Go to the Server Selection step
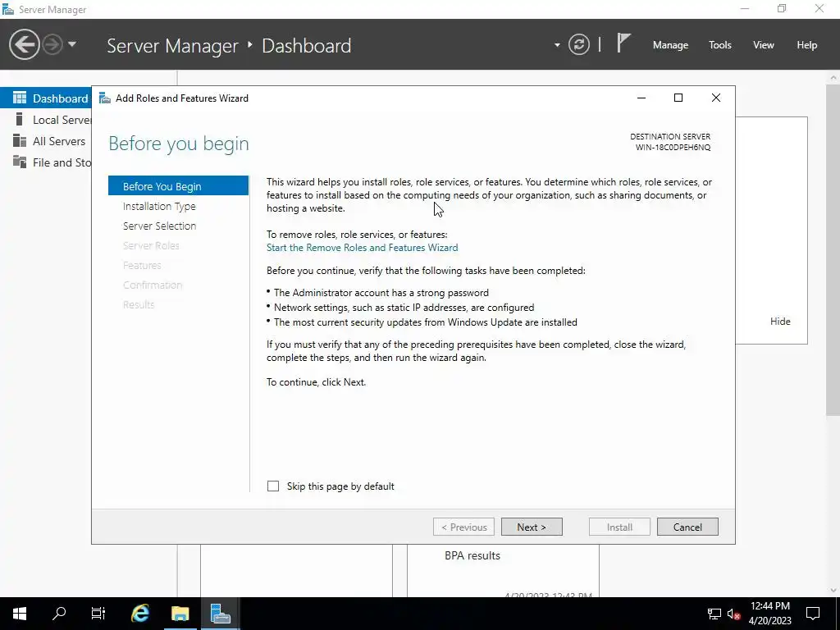 (x=159, y=226)
